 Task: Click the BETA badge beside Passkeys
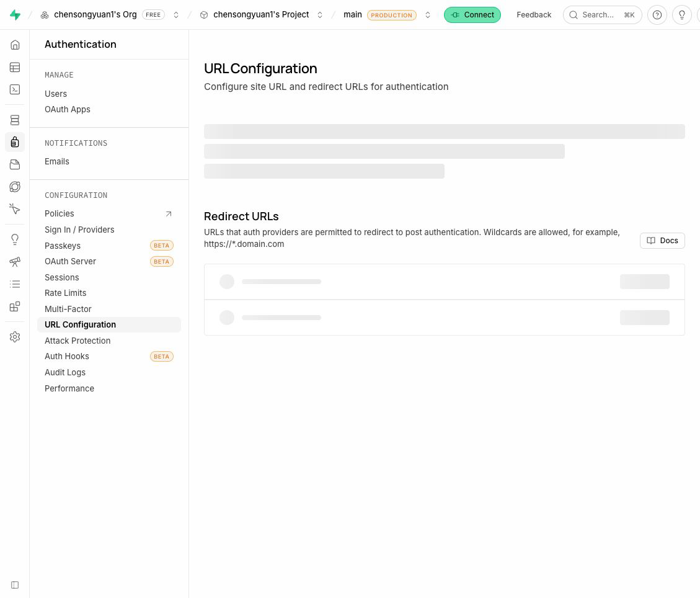pos(162,246)
